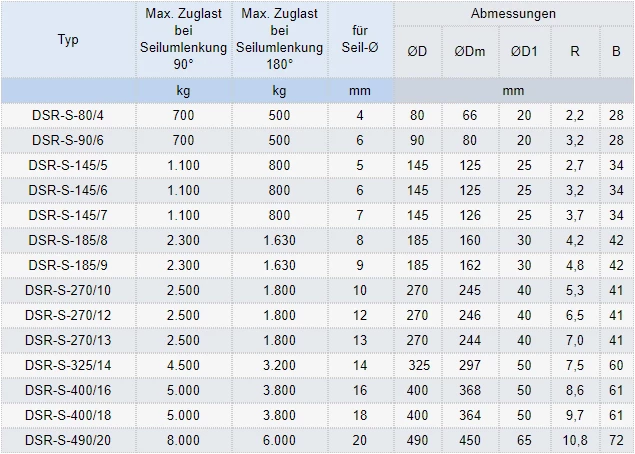Click the 8.000 kg load value
This screenshot has width=635, height=454.
(x=184, y=439)
